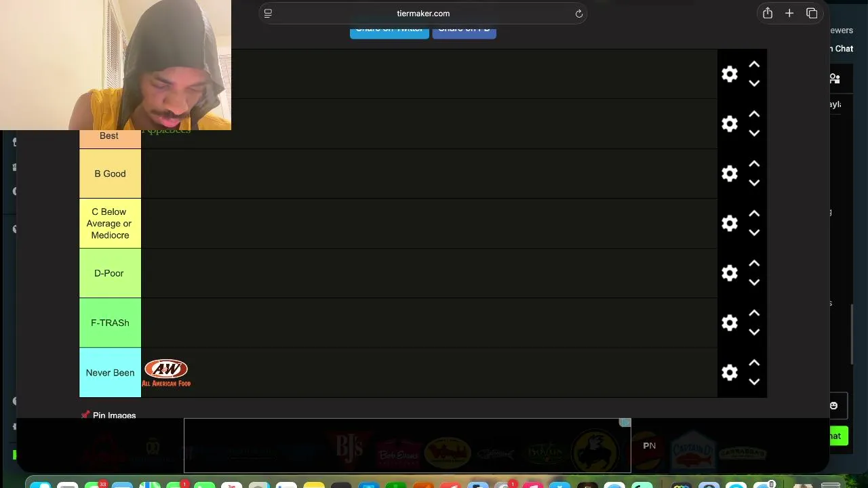
Task: Edit the C Below Average or Mediocre label
Action: pyautogui.click(x=111, y=223)
